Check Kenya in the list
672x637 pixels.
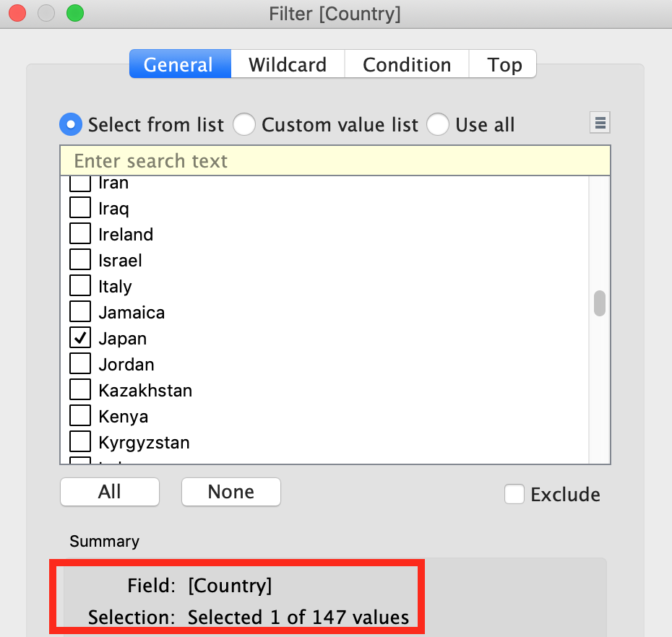pyautogui.click(x=79, y=415)
